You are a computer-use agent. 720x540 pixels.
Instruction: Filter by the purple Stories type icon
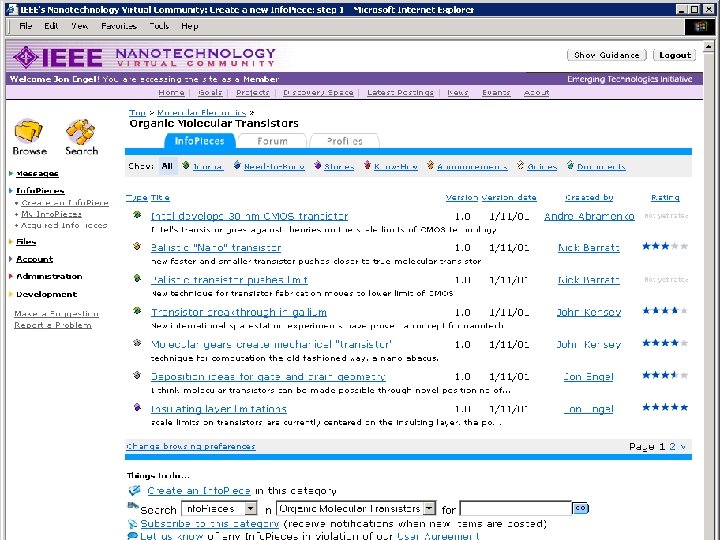tap(317, 165)
